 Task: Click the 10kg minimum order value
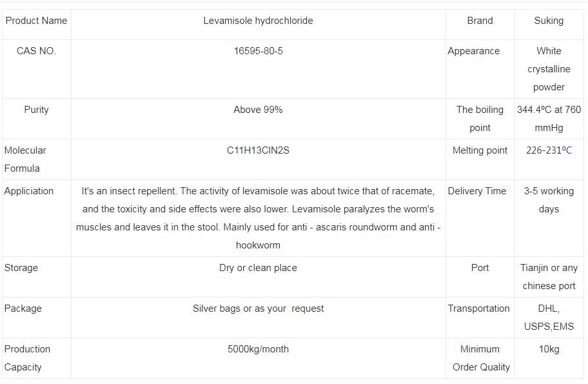click(549, 349)
